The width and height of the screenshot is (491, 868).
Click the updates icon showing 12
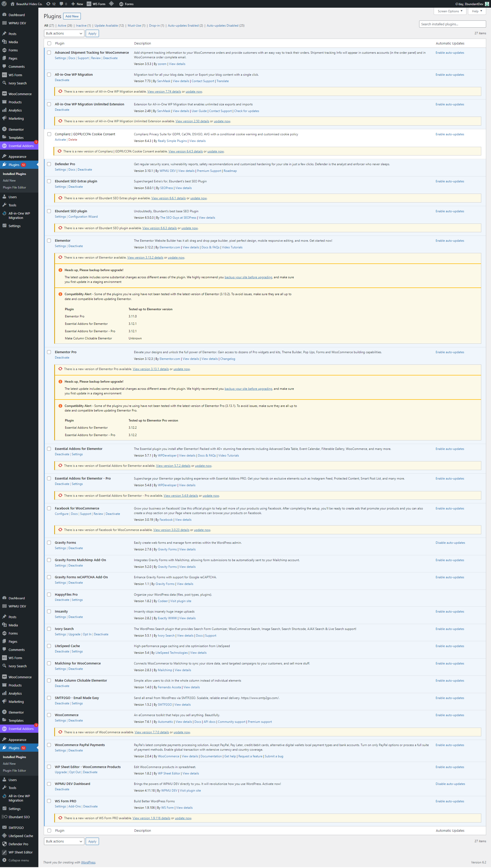48,4
